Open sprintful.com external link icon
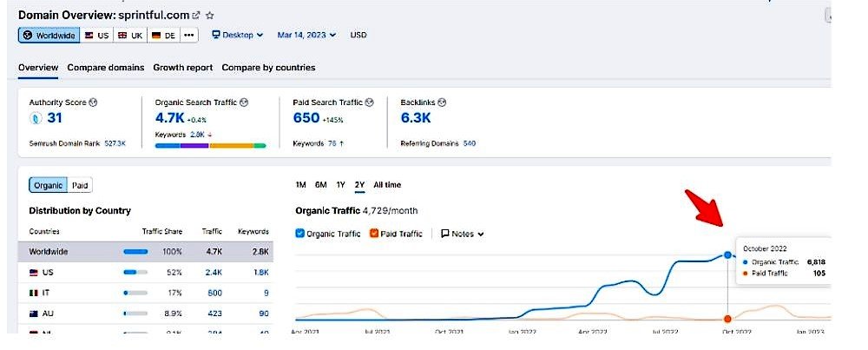This screenshot has height=350, width=868. [195, 16]
